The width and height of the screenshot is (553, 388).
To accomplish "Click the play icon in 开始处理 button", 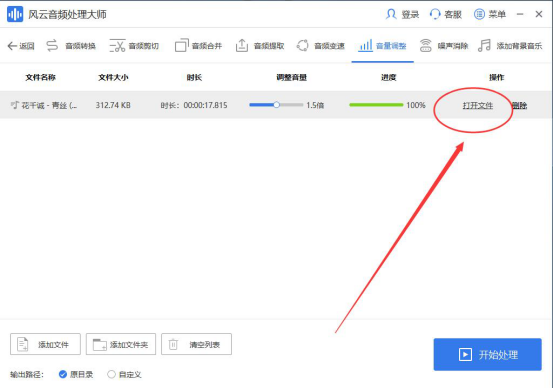I will (465, 354).
